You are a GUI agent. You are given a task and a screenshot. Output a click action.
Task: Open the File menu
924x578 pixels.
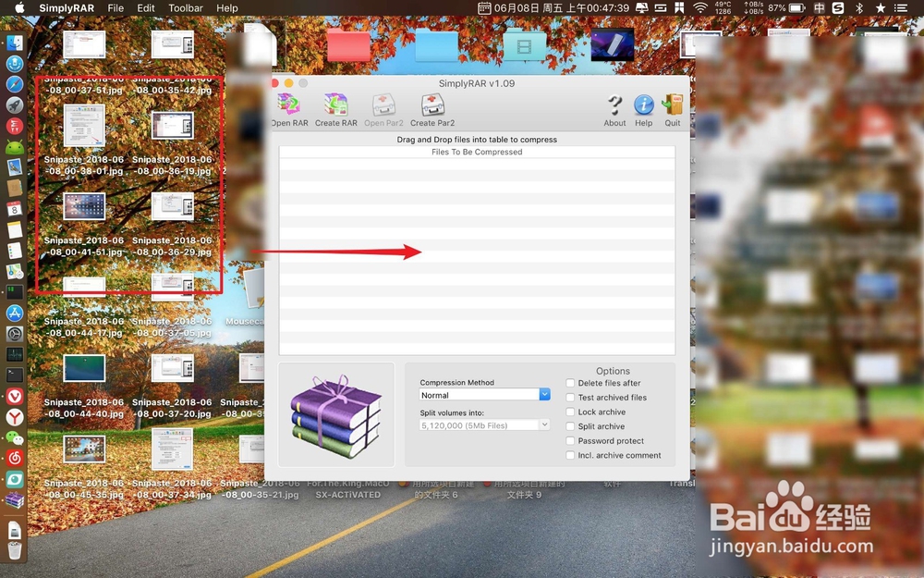pyautogui.click(x=115, y=8)
